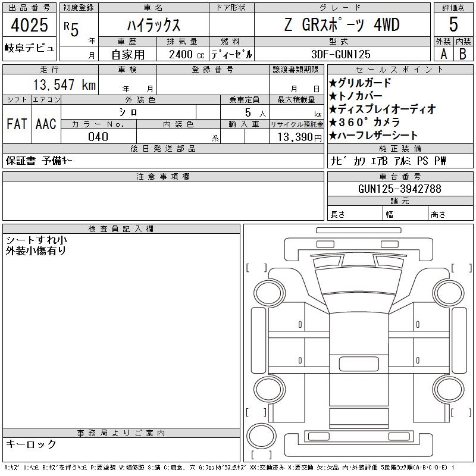476x476 pixels.
Task: Click vehicle history 自家用
Action: tap(128, 55)
